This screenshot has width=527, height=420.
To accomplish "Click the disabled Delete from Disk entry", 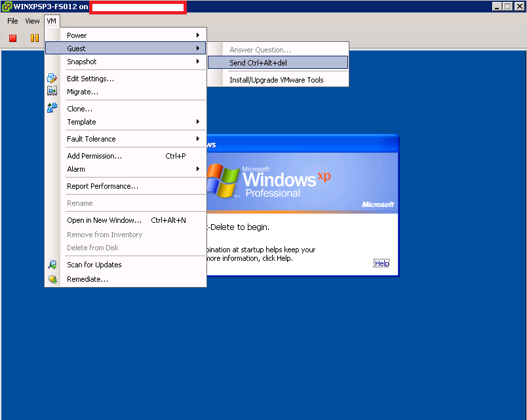I will pyautogui.click(x=125, y=248).
